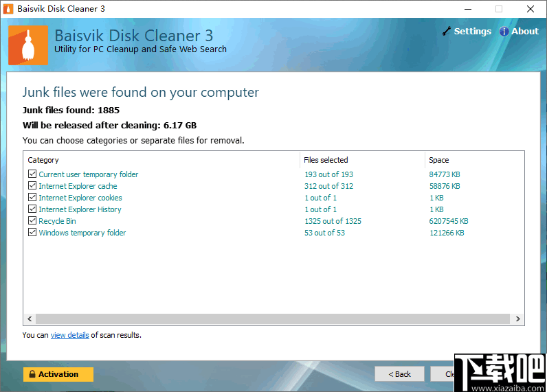This screenshot has height=392, width=547.
Task: Open Internet Explorer cache category link
Action: [x=78, y=186]
